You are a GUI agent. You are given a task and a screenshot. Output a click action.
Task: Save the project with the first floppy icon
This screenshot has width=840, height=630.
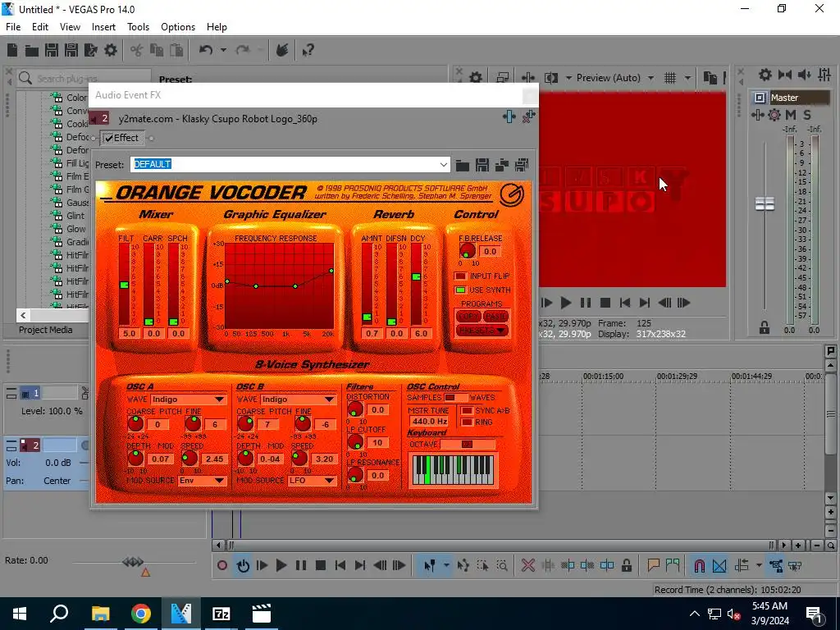click(x=52, y=50)
